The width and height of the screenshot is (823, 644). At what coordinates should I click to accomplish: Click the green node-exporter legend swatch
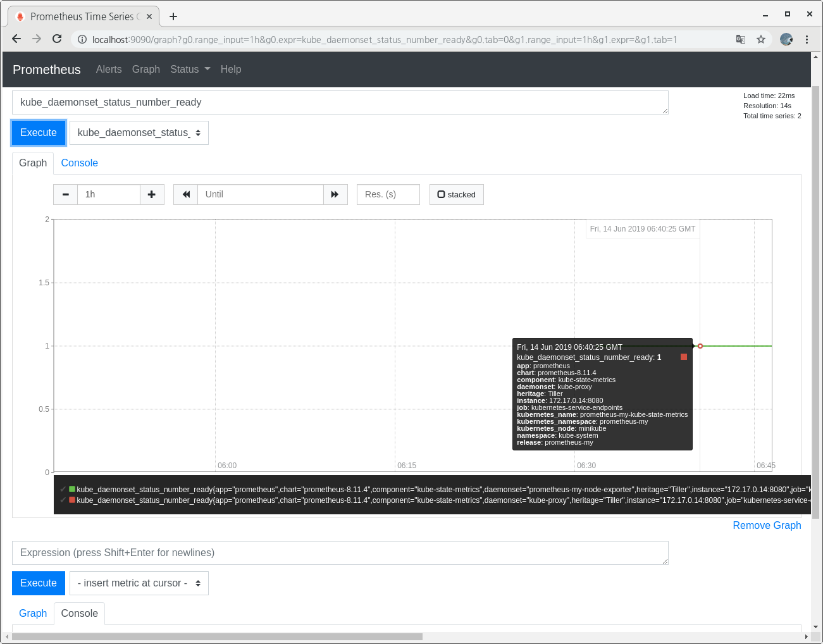tap(72, 489)
